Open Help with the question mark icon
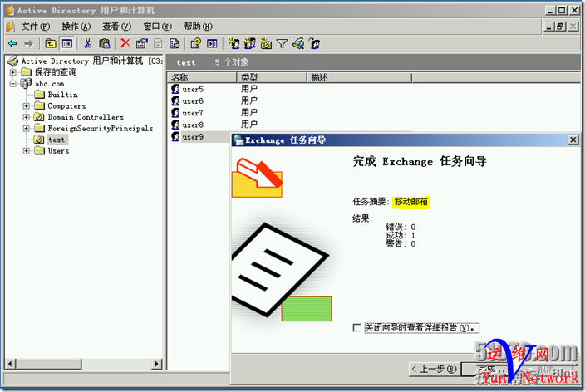The height and width of the screenshot is (392, 585). (x=196, y=44)
